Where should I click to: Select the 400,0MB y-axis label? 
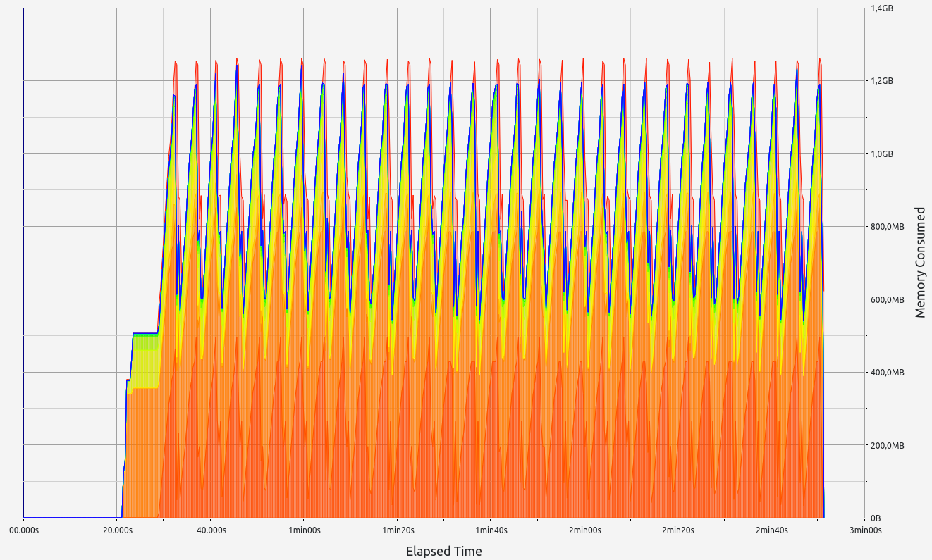tap(888, 373)
